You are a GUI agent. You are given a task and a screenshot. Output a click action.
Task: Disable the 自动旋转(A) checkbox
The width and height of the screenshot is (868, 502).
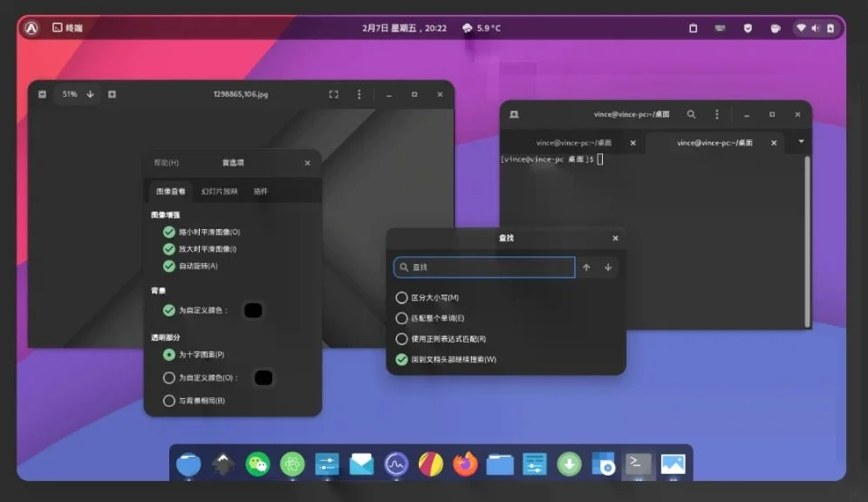168,264
